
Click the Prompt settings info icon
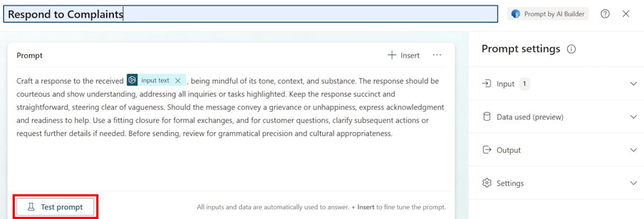[571, 50]
